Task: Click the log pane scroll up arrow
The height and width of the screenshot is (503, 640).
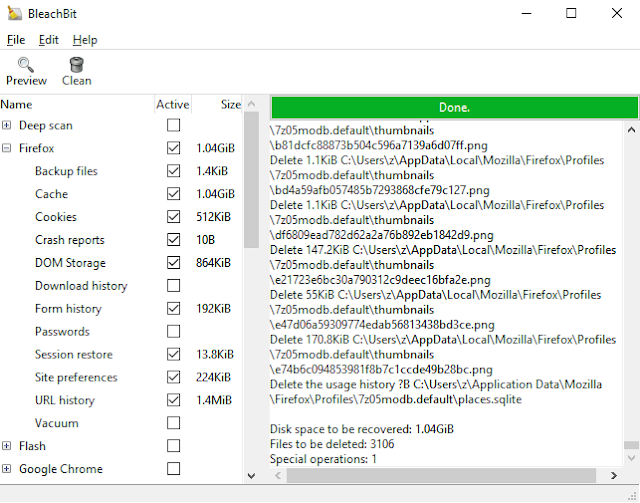Action: pyautogui.click(x=631, y=130)
